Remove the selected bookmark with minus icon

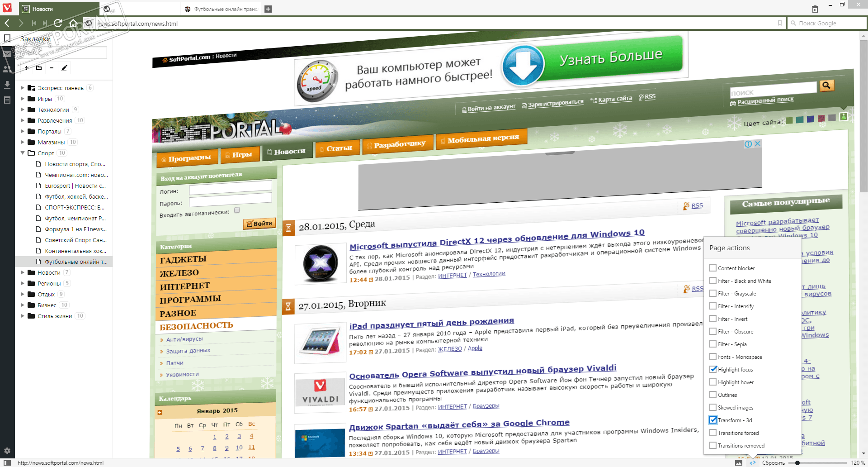click(x=52, y=68)
